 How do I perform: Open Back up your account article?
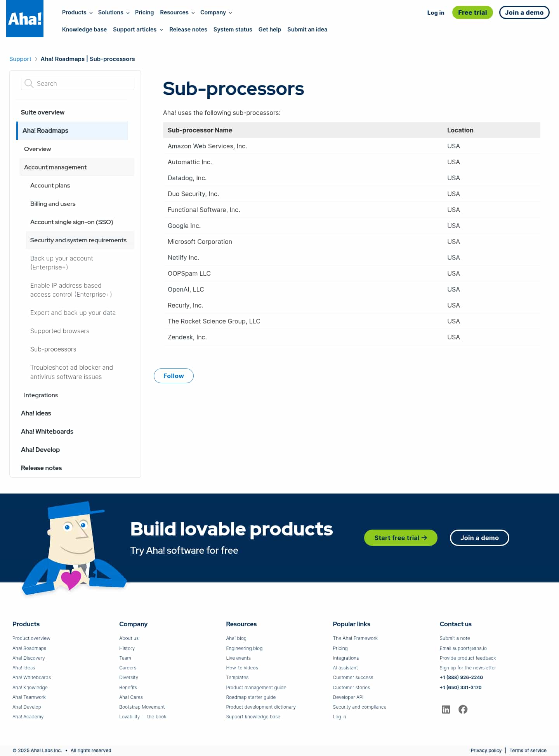tap(62, 263)
